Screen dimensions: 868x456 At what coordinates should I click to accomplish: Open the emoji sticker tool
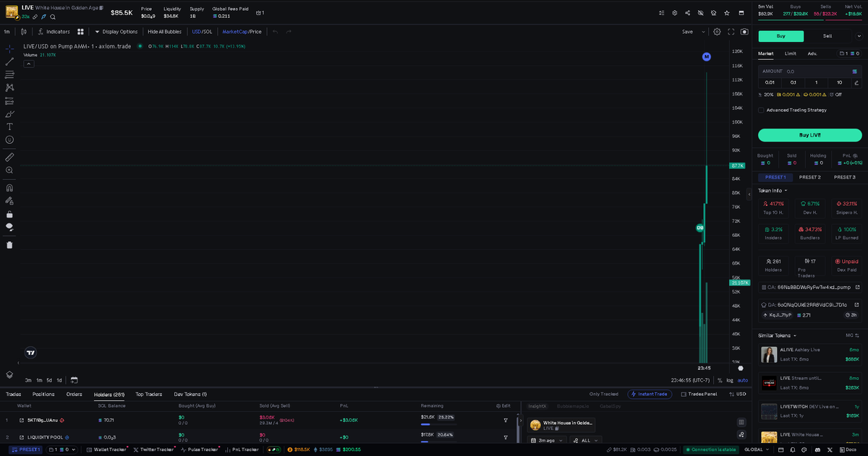[x=9, y=139]
